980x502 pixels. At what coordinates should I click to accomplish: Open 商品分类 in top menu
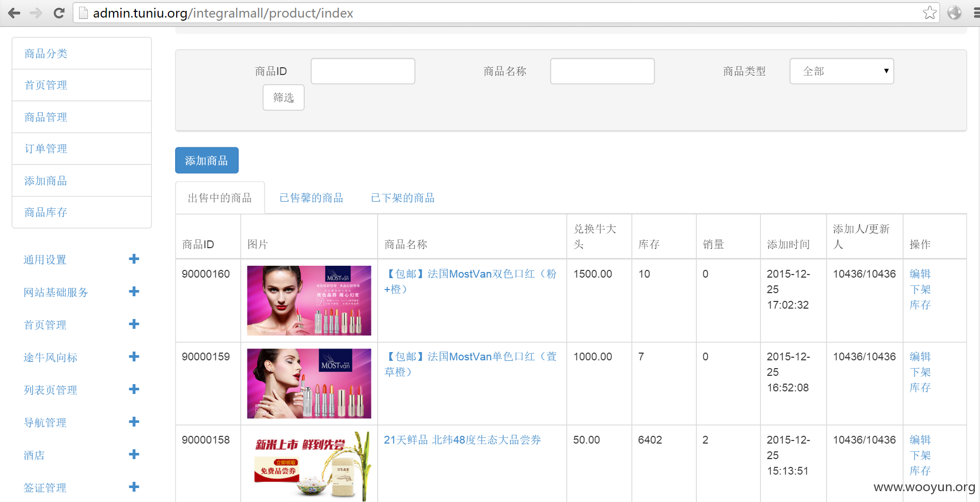pos(82,54)
